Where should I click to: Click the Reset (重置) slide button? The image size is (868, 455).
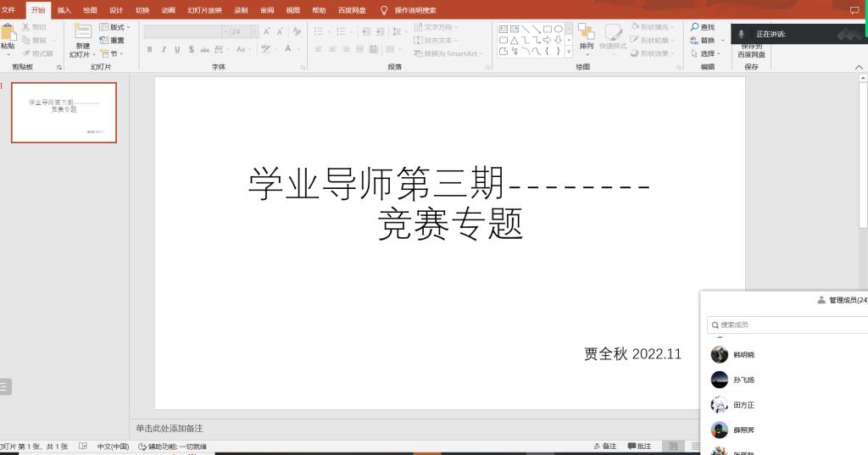click(113, 41)
